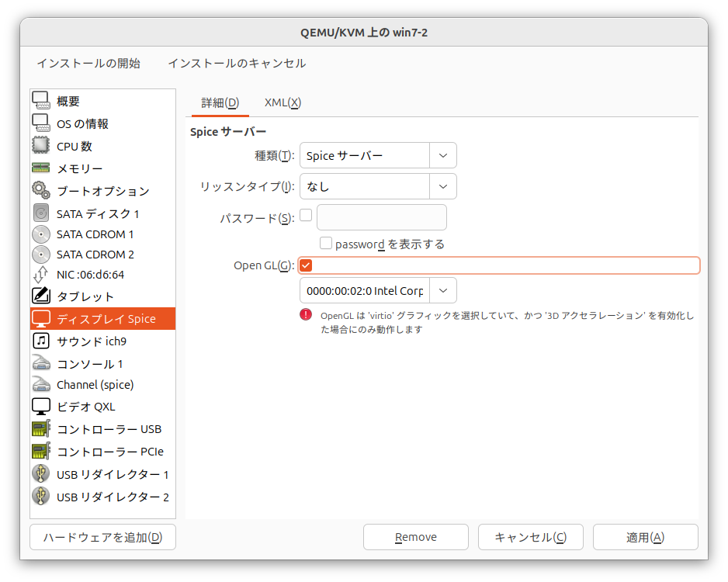Select the メモリー row label
Viewport: 728px width, 582px height.
(79, 168)
